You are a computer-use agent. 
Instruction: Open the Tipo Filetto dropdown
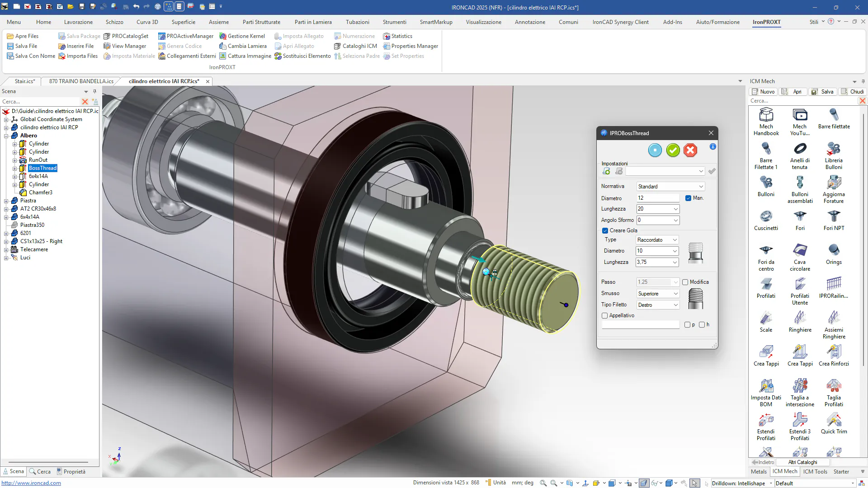pos(658,305)
